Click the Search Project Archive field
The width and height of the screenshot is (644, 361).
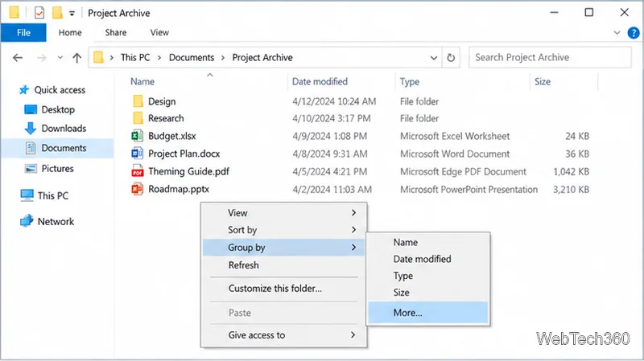pyautogui.click(x=550, y=57)
